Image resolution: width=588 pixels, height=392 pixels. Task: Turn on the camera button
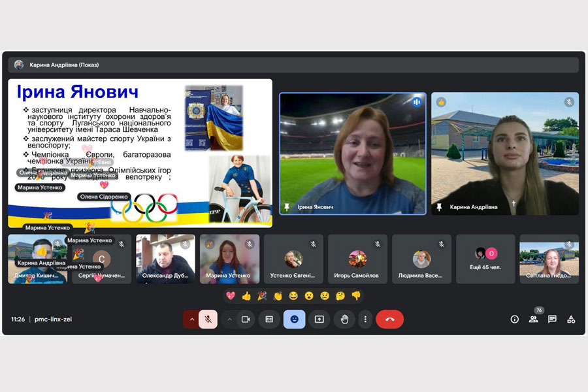point(246,319)
